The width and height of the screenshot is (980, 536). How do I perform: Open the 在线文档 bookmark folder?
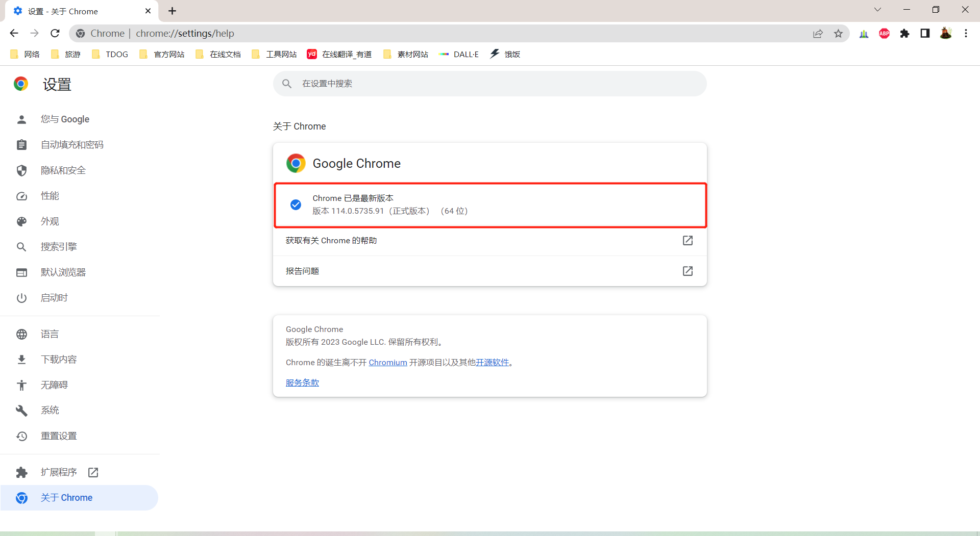click(x=218, y=54)
